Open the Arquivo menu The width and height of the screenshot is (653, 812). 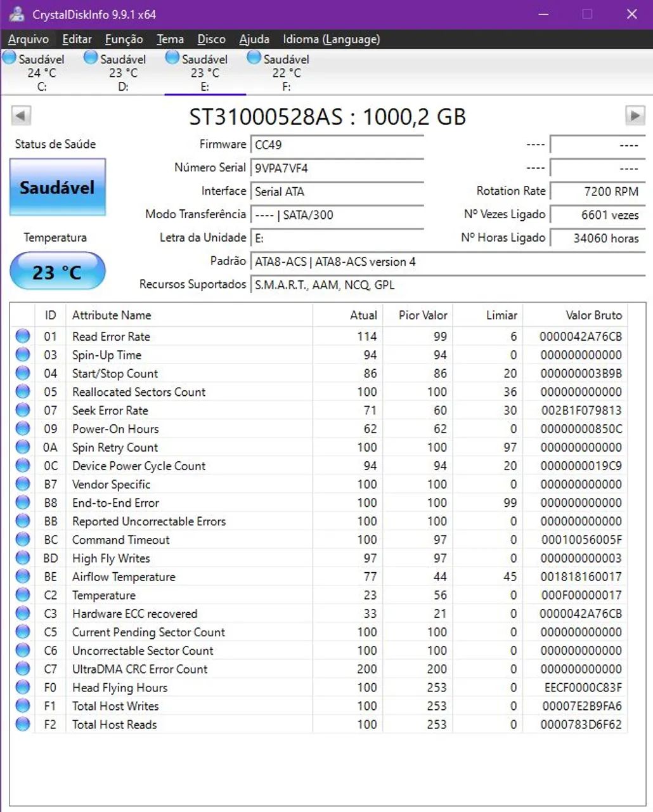(x=28, y=39)
